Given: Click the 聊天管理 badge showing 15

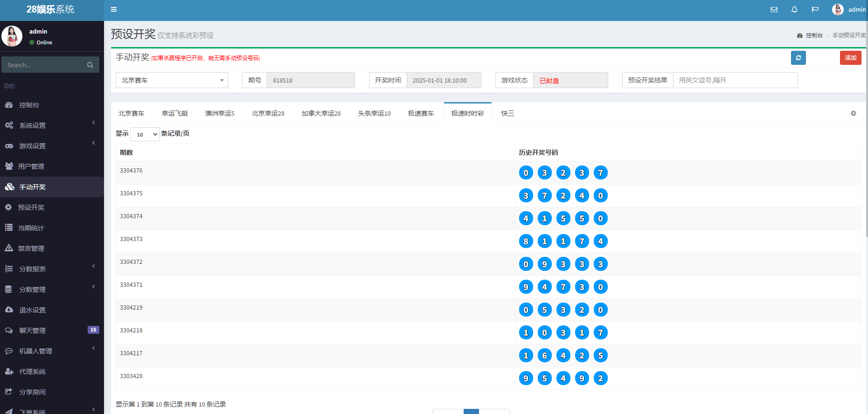Looking at the screenshot, I should click(x=93, y=330).
